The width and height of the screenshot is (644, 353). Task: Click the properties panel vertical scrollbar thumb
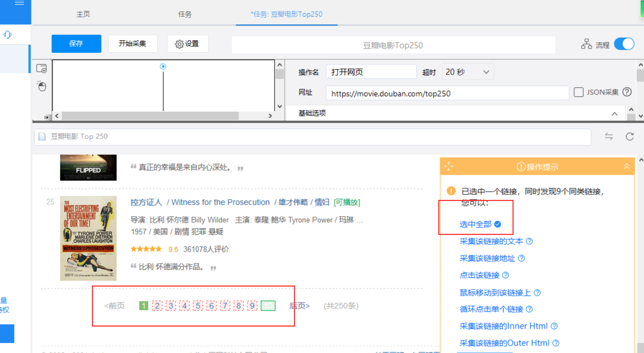[640, 75]
